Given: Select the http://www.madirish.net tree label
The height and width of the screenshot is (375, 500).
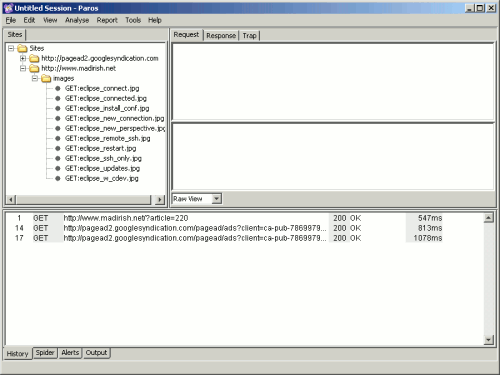Looking at the screenshot, I should point(78,69).
